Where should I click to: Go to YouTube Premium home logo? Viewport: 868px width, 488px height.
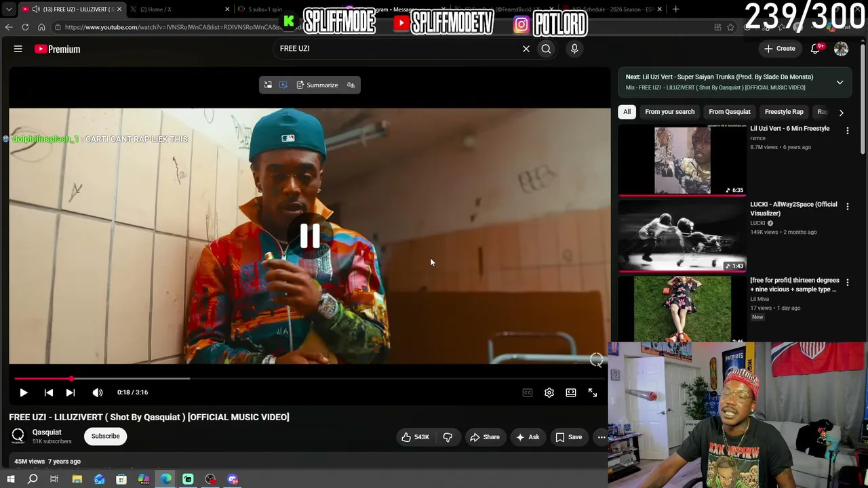[x=58, y=49]
